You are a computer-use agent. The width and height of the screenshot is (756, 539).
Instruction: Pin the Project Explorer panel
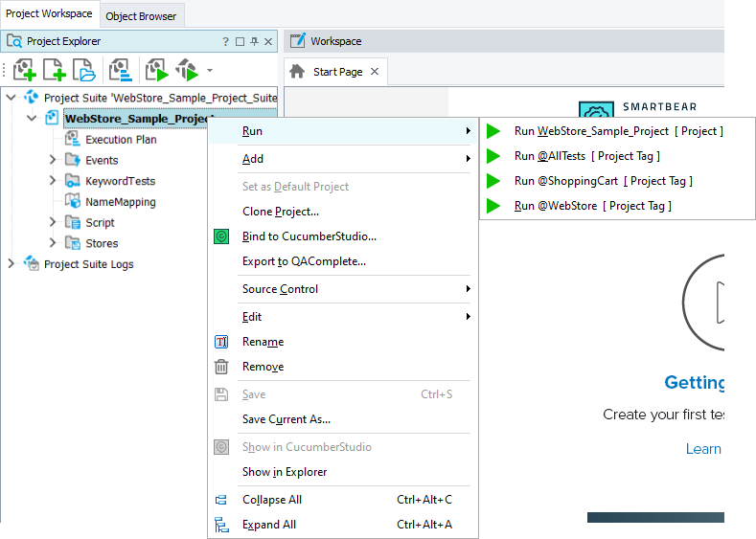[254, 41]
